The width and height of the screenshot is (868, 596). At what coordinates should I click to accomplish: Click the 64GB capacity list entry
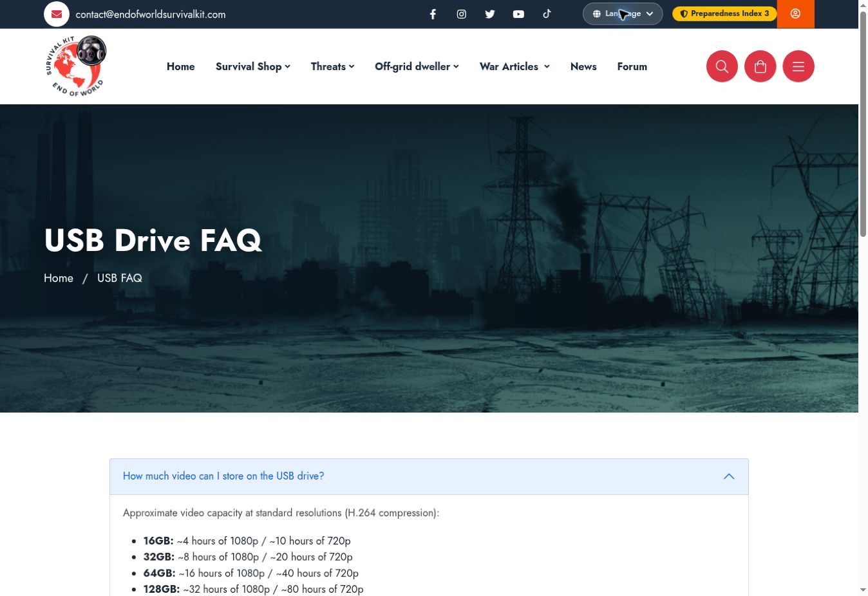[x=251, y=573]
